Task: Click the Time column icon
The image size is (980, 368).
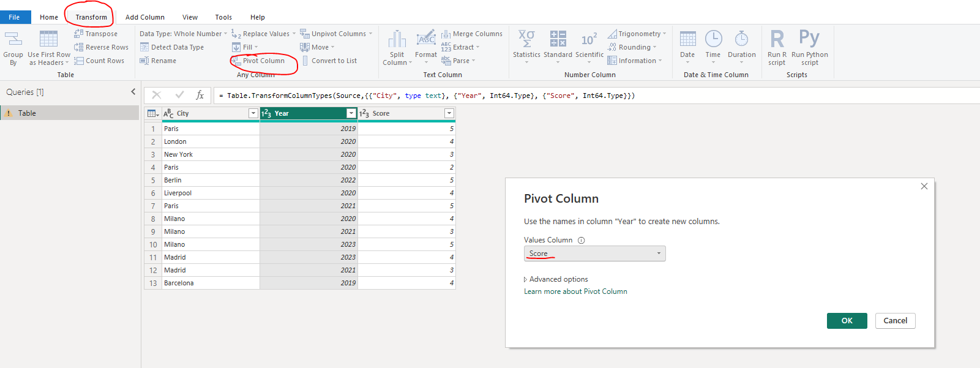Action: tap(713, 39)
